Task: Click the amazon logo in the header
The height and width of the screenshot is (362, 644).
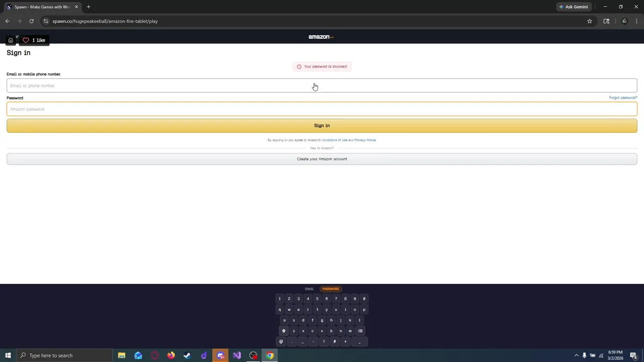Action: (321, 37)
